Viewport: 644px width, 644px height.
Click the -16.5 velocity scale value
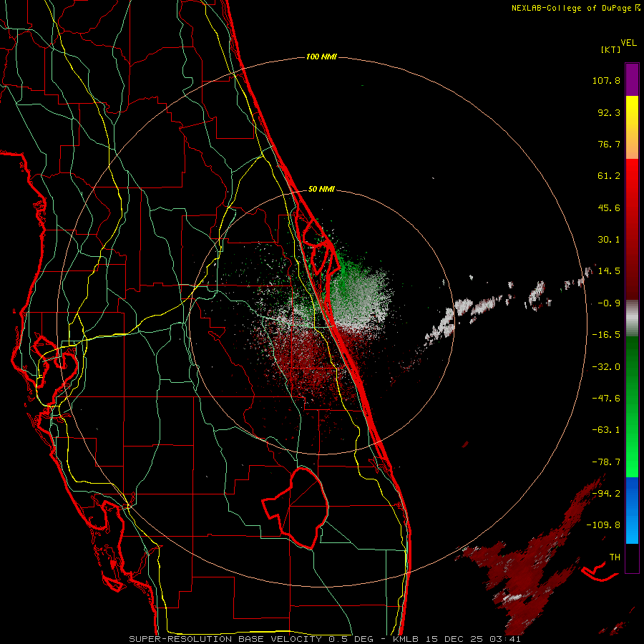click(x=606, y=335)
